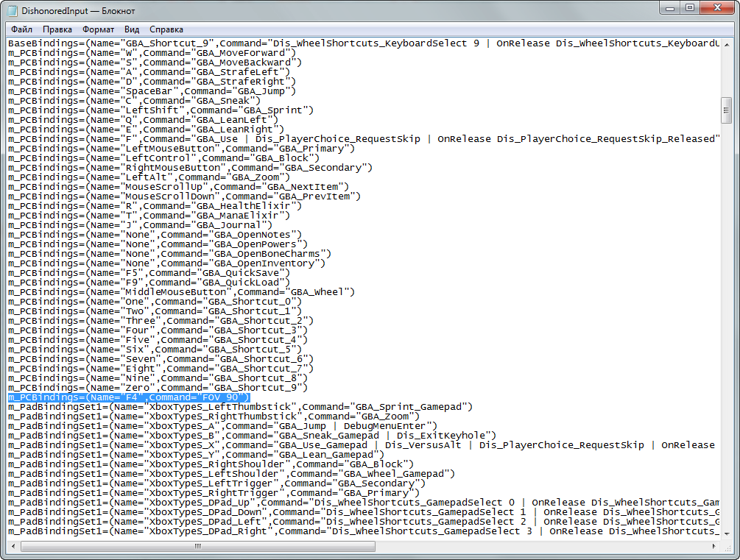The image size is (740, 560).
Task: Click the line with GBA_LeanLeft
Action: [143, 120]
